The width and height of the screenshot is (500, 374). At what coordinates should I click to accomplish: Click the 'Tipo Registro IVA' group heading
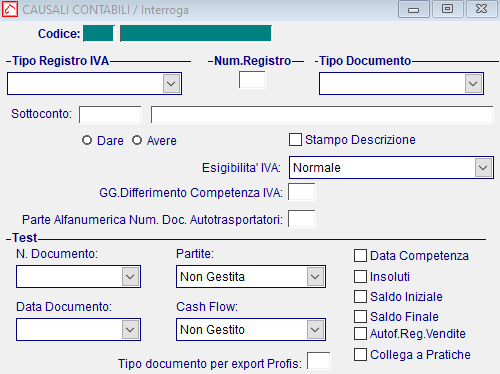click(x=60, y=61)
